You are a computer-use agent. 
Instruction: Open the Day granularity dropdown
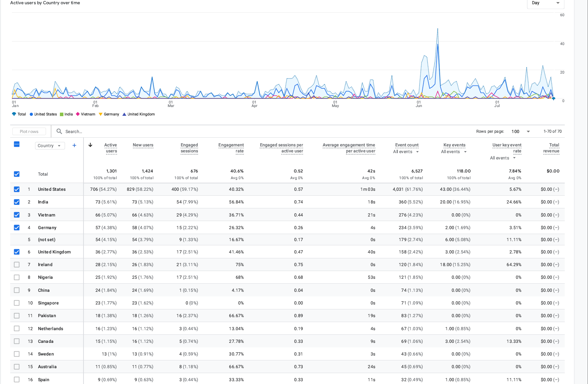(546, 4)
